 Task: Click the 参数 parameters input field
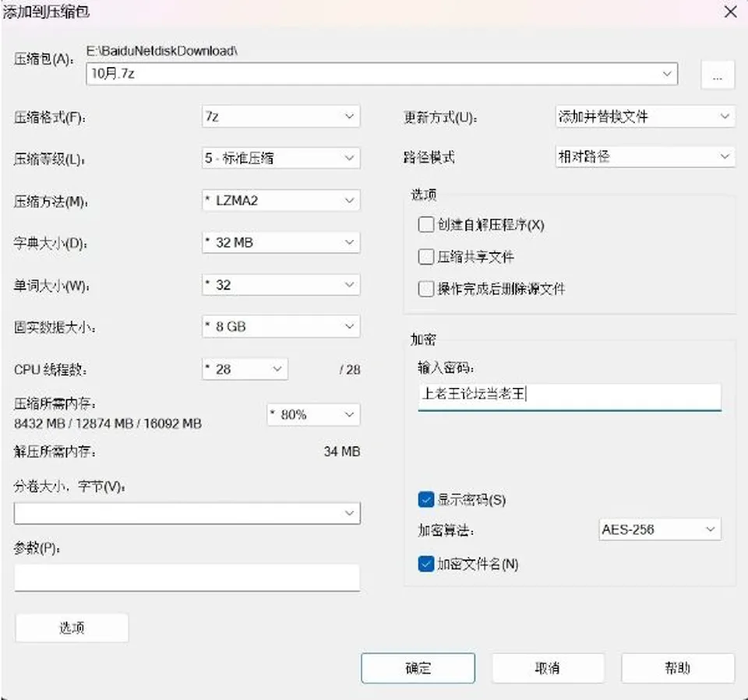pos(187,578)
